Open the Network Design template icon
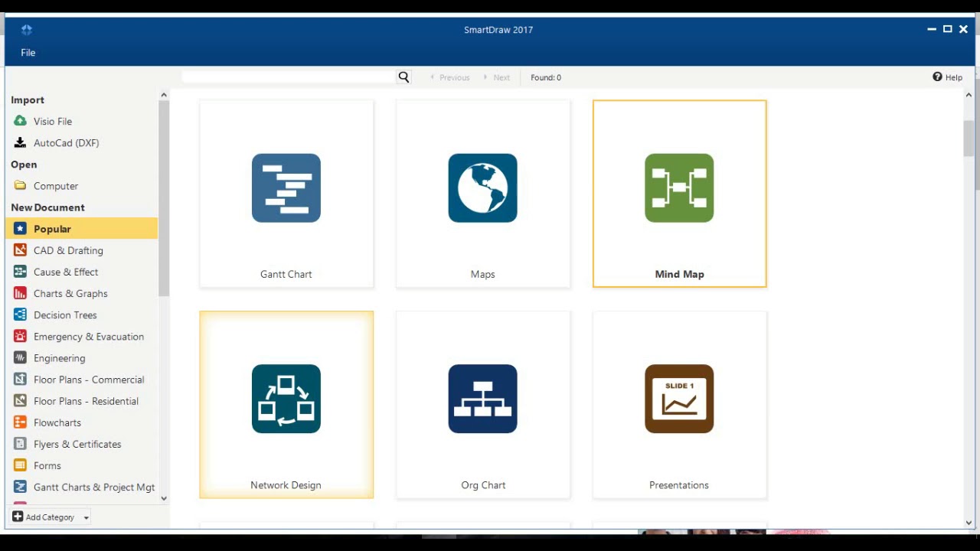The width and height of the screenshot is (980, 551). click(x=286, y=399)
